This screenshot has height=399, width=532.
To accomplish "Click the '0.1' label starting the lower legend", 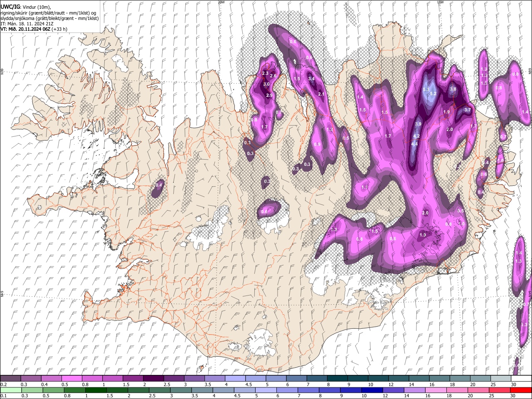I will (x=3, y=396).
